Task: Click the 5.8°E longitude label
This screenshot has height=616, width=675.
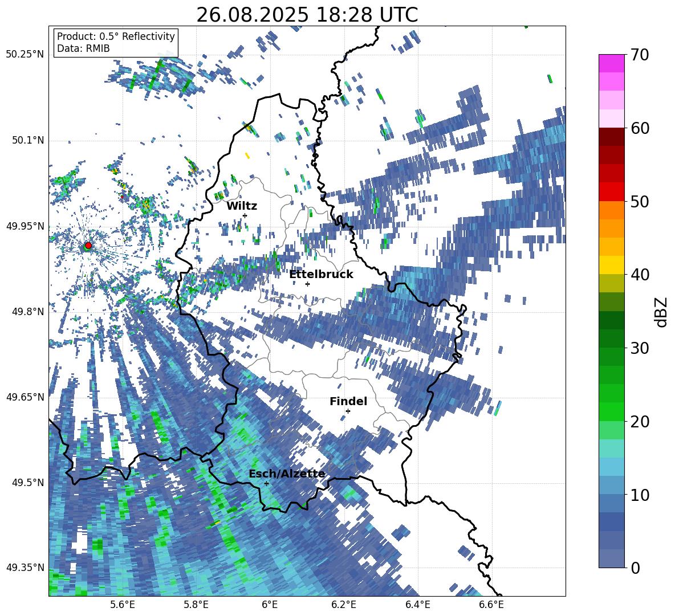Action: coord(196,605)
